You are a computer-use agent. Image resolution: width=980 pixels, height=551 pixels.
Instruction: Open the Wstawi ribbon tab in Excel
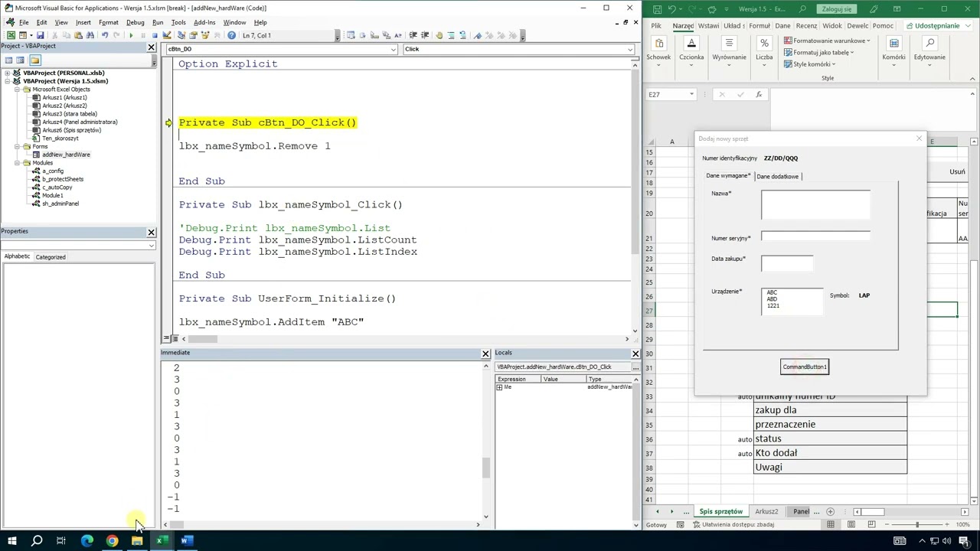[708, 25]
